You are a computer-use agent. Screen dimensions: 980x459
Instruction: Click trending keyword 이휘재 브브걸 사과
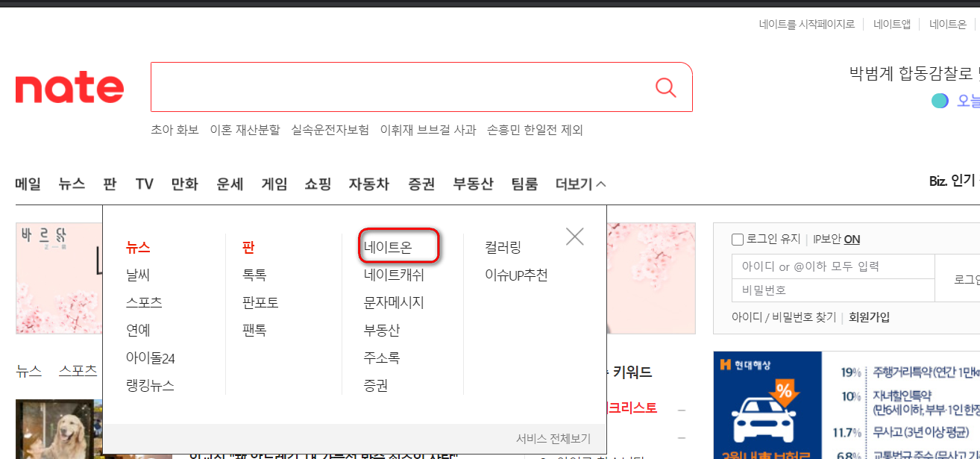click(428, 130)
